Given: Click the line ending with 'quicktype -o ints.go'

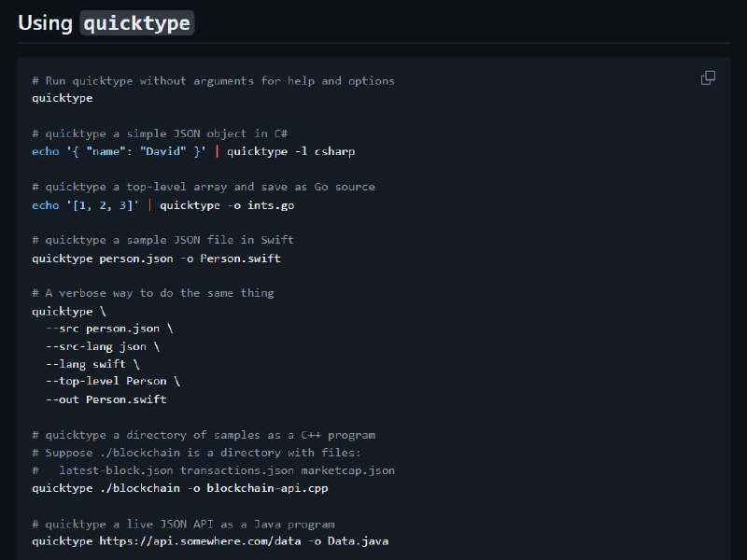Looking at the screenshot, I should click(x=162, y=205).
